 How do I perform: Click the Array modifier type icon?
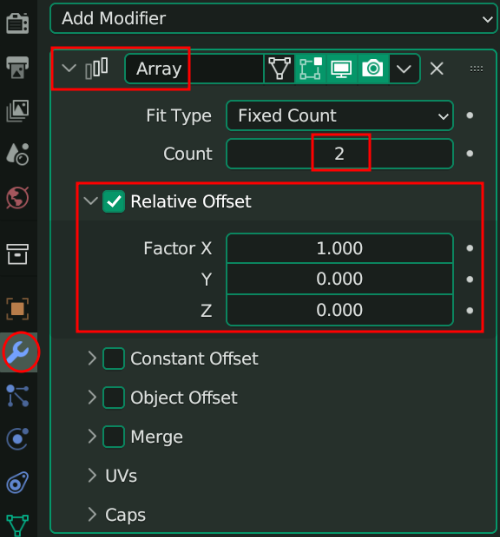click(x=97, y=68)
